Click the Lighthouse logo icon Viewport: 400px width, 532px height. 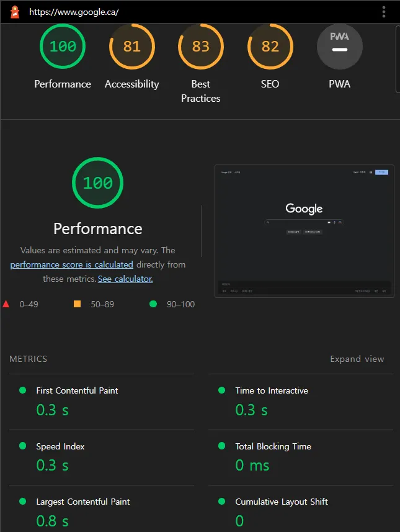click(x=15, y=12)
